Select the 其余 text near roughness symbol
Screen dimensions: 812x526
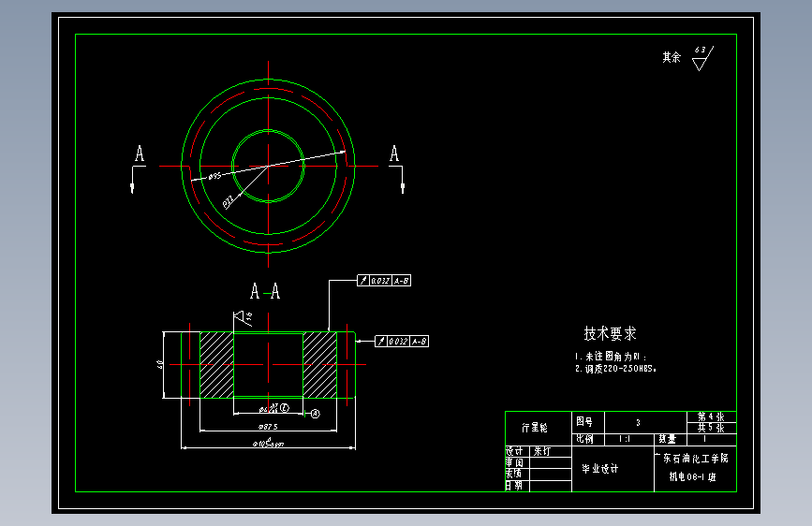coord(672,57)
